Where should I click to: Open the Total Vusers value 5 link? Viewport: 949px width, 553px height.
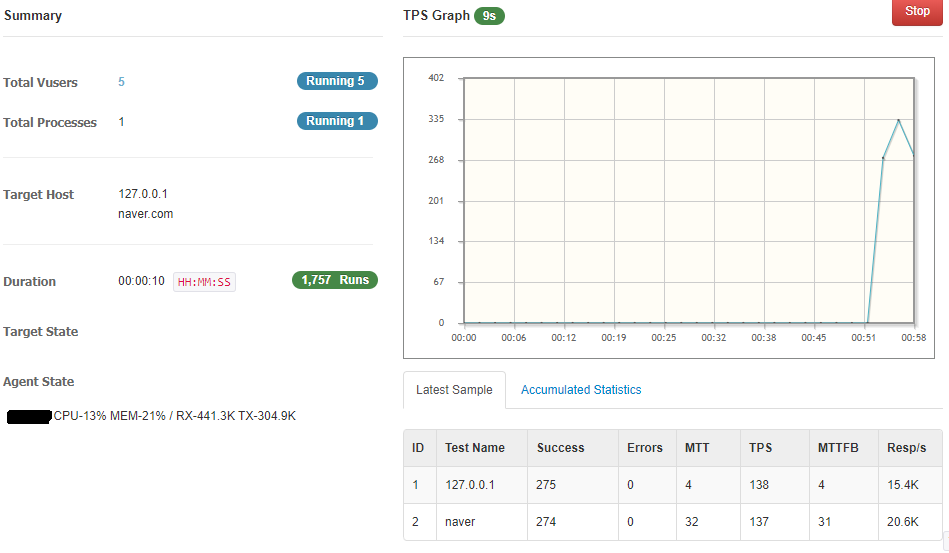click(122, 82)
